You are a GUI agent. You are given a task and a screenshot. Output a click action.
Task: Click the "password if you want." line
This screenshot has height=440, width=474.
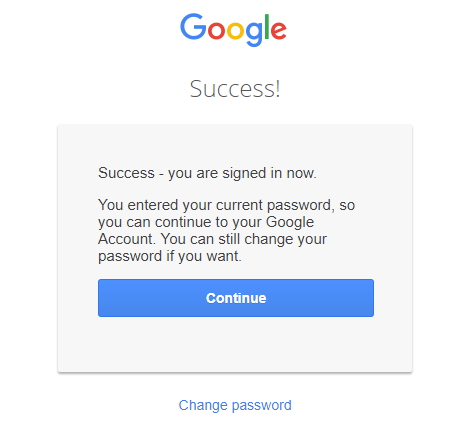pos(170,256)
